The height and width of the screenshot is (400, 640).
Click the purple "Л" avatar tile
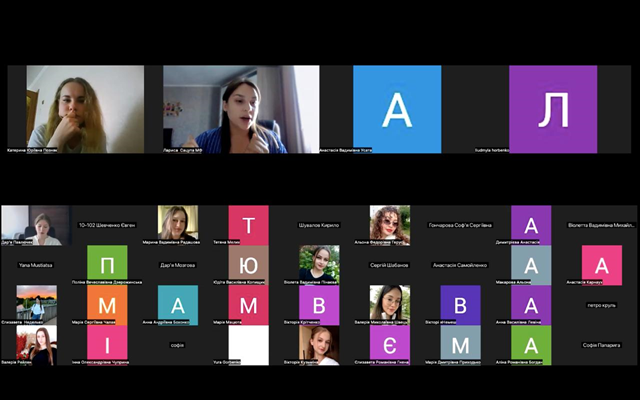(x=553, y=109)
